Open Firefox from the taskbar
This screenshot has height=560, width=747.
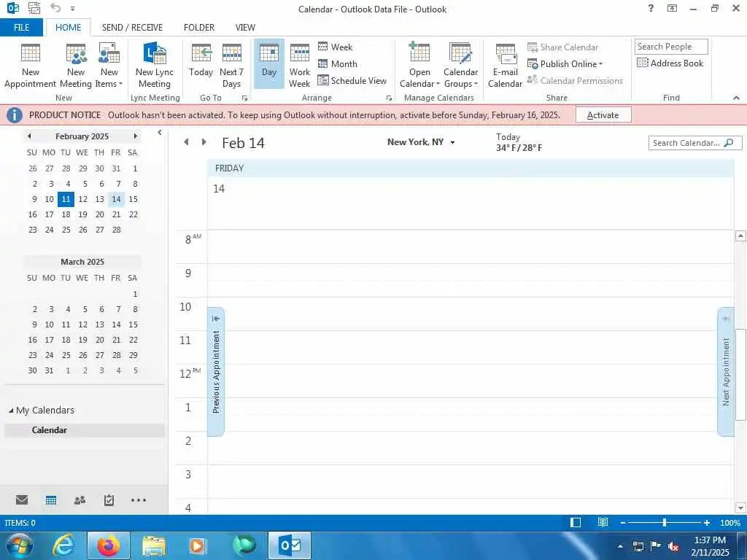point(109,545)
